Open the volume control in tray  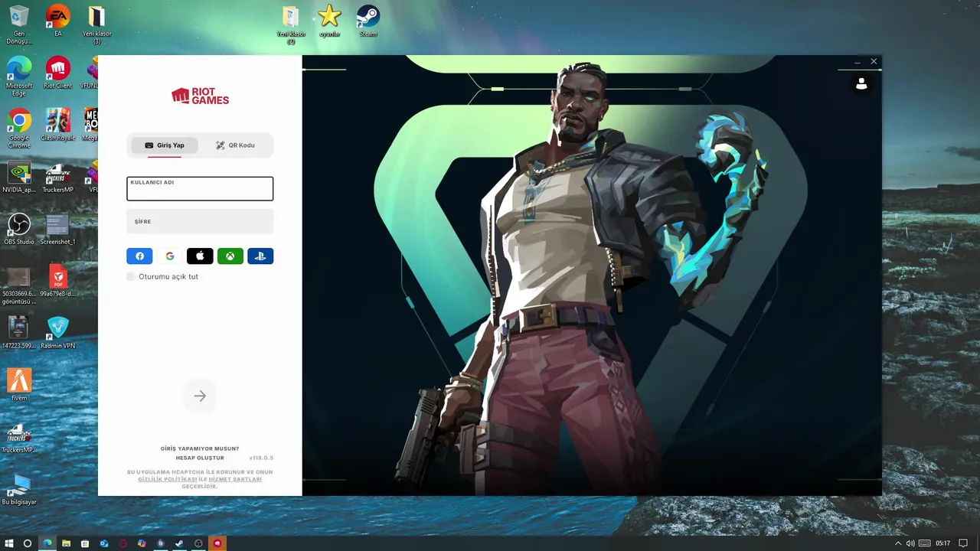click(910, 543)
